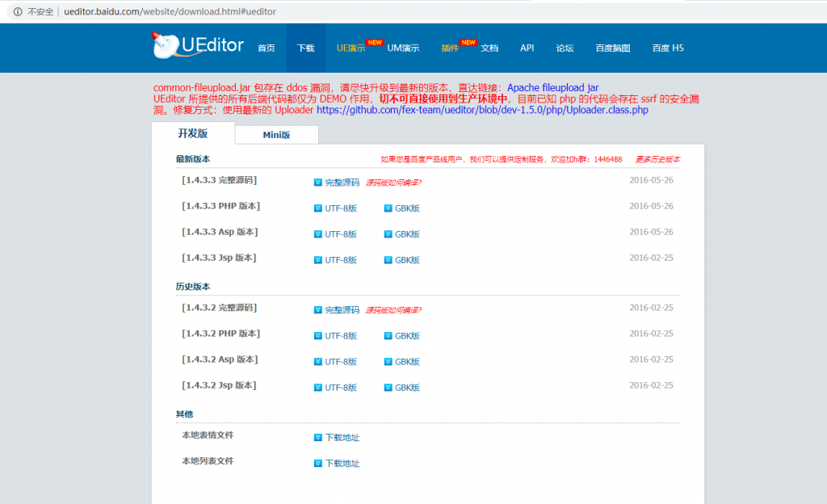Click the [1.4.3.2 Jsp 版本] row label
827x504 pixels.
coord(220,385)
